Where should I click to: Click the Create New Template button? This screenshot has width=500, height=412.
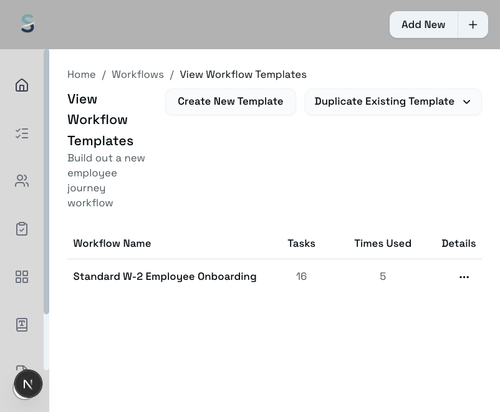(230, 102)
